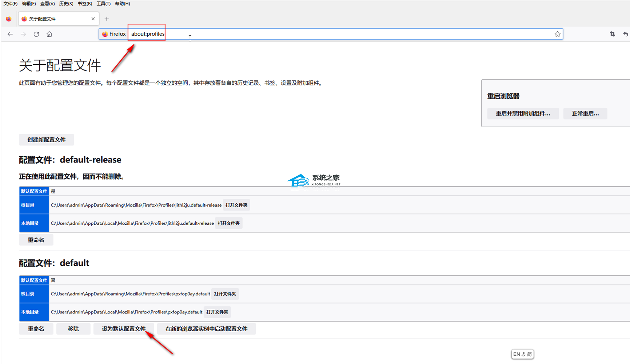Click the 正在使用此配置文件 notice text
630x364 pixels.
(x=73, y=177)
